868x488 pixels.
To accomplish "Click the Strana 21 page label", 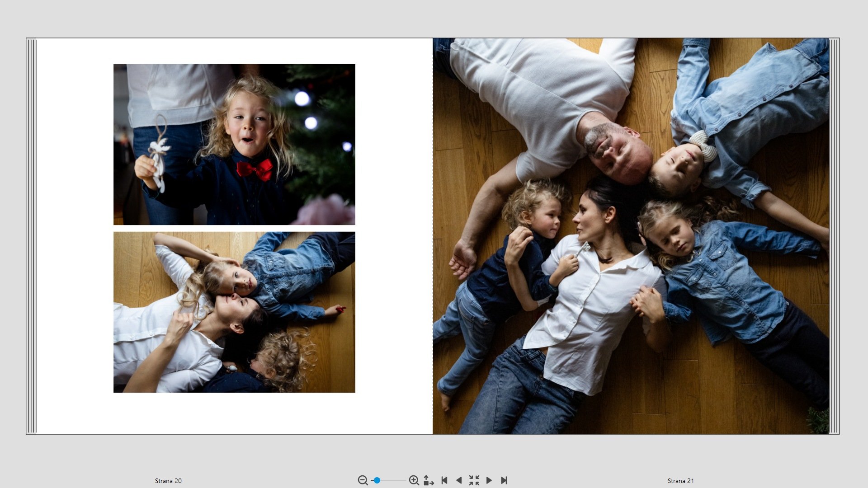I will pyautogui.click(x=680, y=481).
